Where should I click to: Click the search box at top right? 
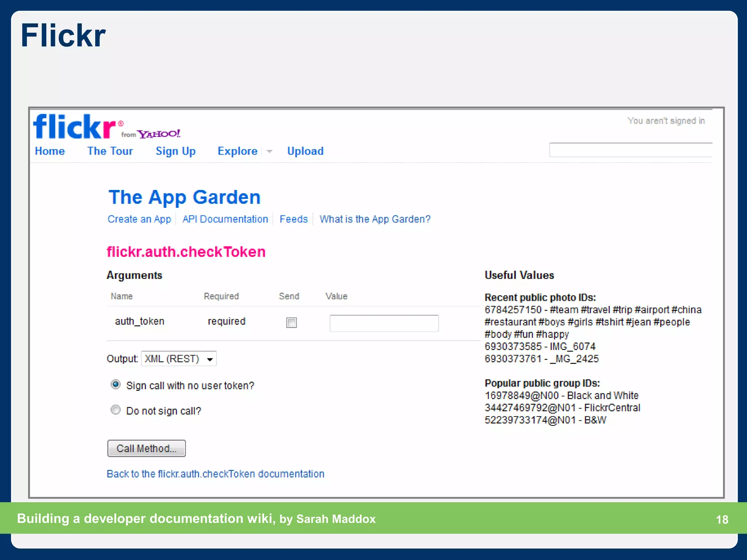tap(630, 150)
